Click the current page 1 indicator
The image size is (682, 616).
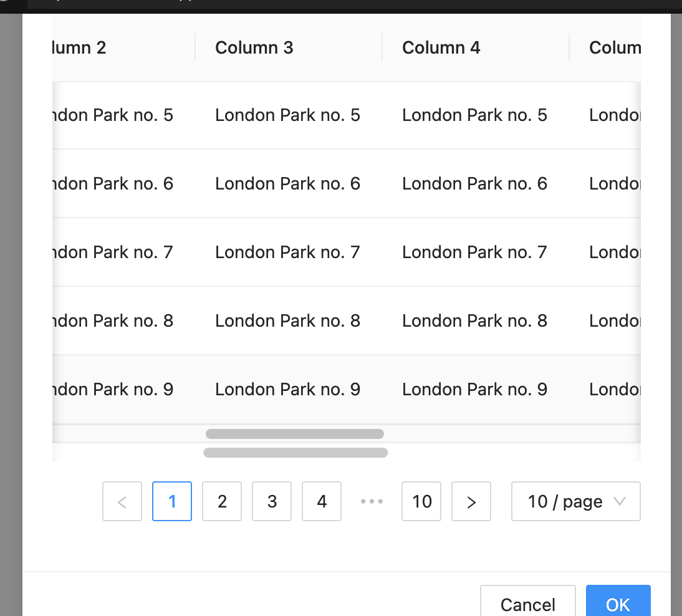tap(172, 501)
